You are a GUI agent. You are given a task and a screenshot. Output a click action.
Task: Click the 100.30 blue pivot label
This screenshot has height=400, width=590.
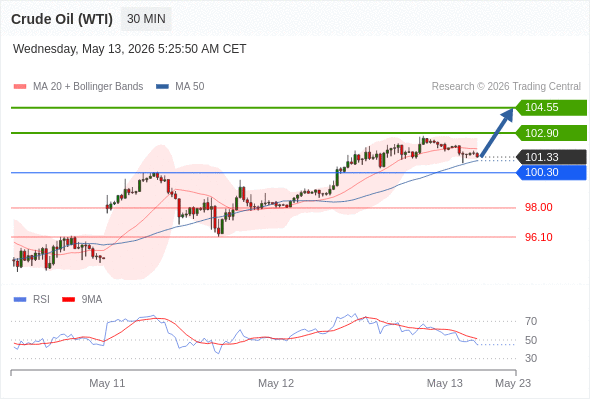tap(551, 172)
